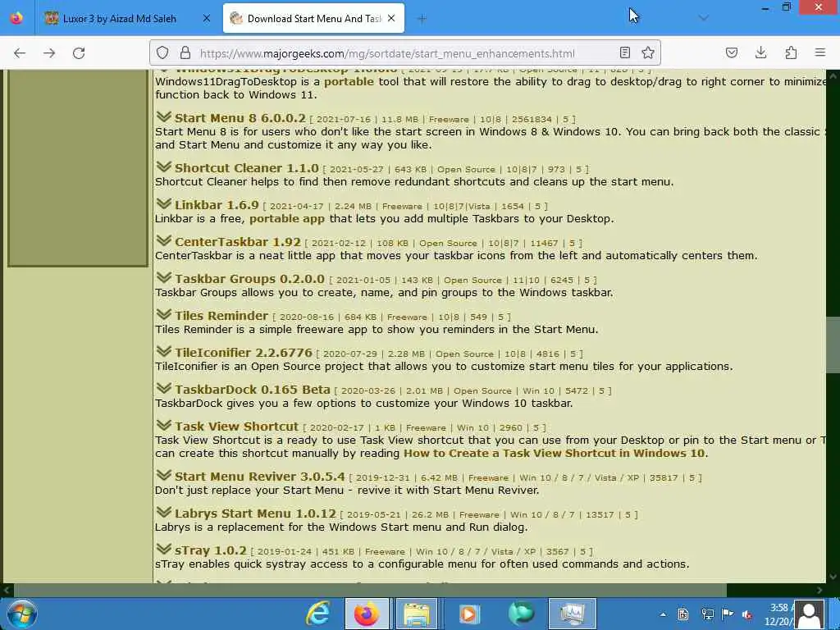The height and width of the screenshot is (630, 840).
Task: Open the Extensions menu
Action: 791,52
